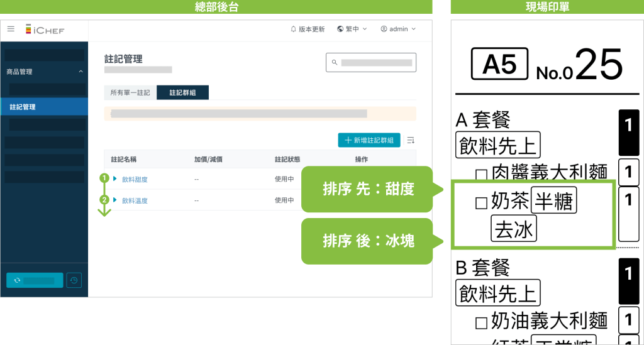The image size is (644, 345).
Task: Expand the 飲料溫度 group row triangle
Action: [x=115, y=200]
